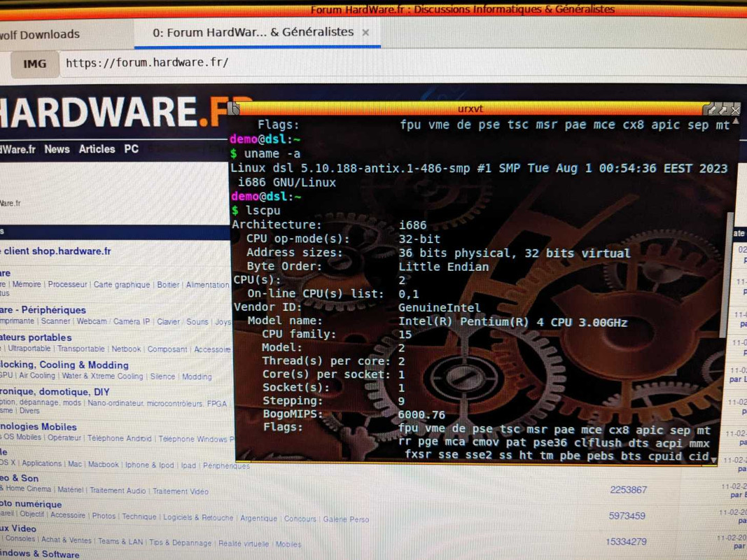Viewport: 747px width, 560px height.
Task: Open the Iphone & Ipod link
Action: tap(150, 465)
